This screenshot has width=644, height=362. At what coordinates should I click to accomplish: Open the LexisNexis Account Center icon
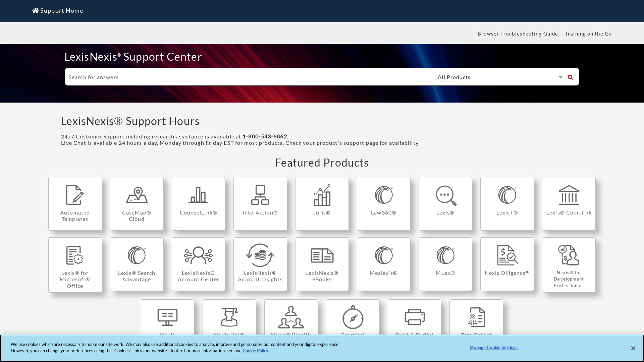click(198, 255)
